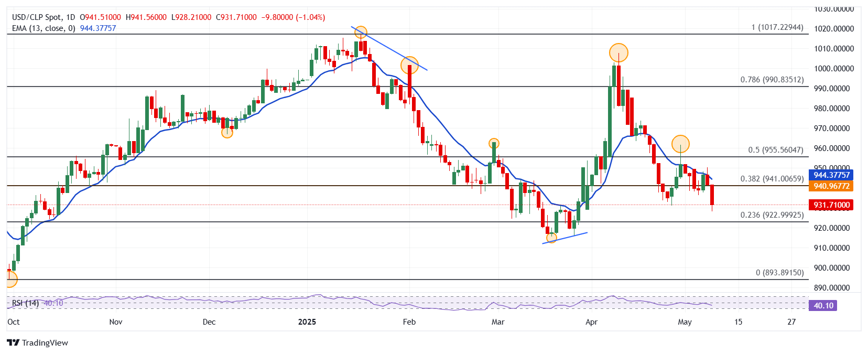Click the 900.00000 price axis label
This screenshot has height=354, width=868.
tap(832, 268)
